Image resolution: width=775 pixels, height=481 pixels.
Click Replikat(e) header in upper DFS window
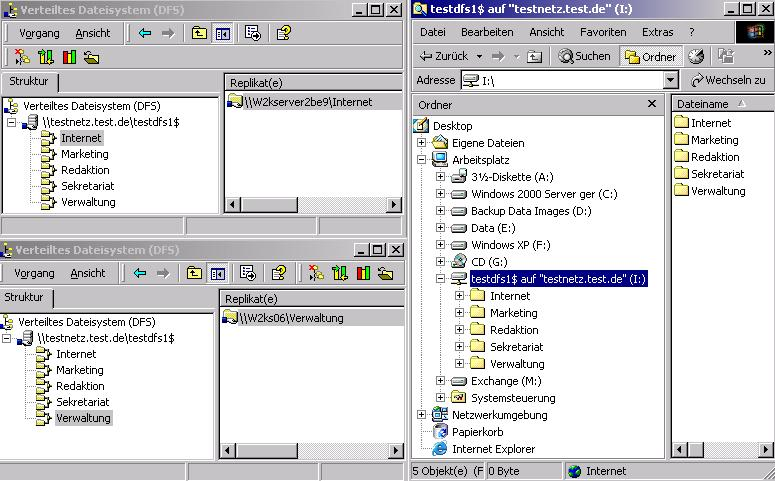point(314,83)
